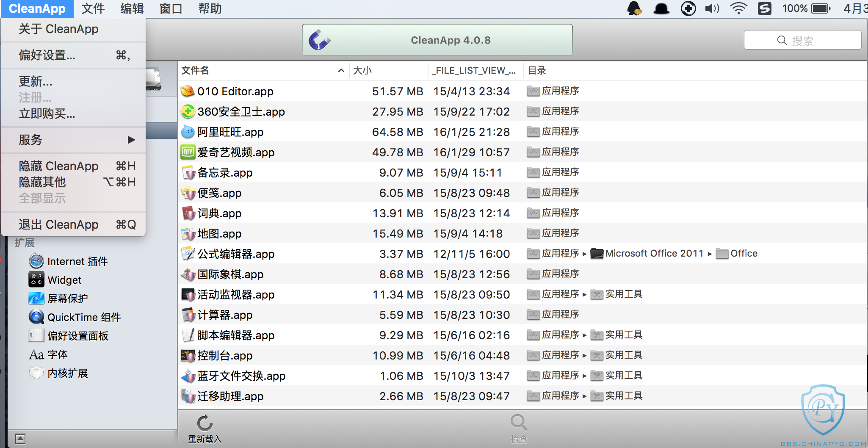Open the 窗口 menu
The width and height of the screenshot is (868, 448).
click(171, 8)
